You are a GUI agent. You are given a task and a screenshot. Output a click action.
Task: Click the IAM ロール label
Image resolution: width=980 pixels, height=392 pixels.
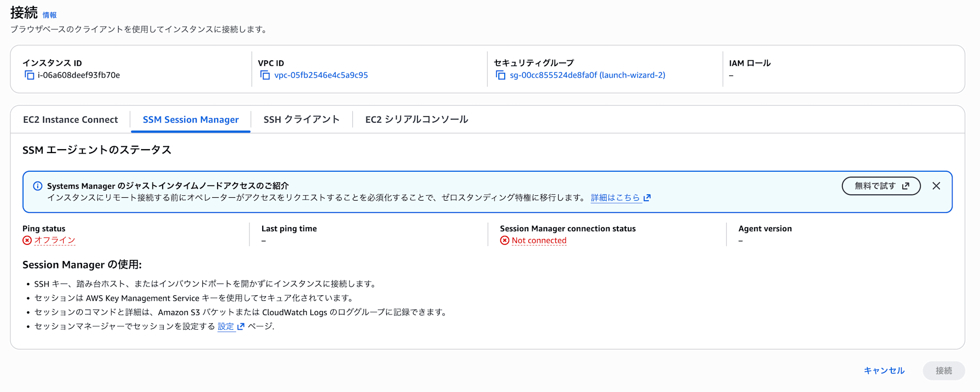click(x=750, y=63)
